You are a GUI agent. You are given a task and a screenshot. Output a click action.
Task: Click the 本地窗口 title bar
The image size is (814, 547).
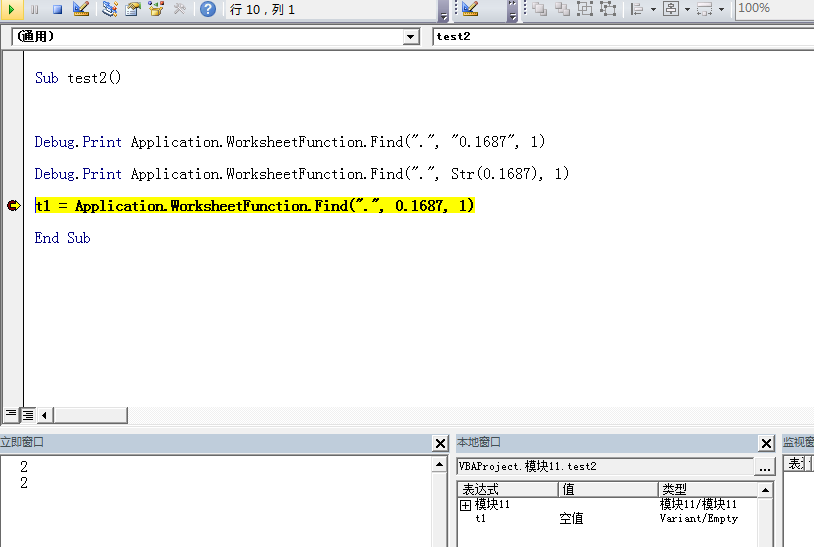[x=606, y=443]
